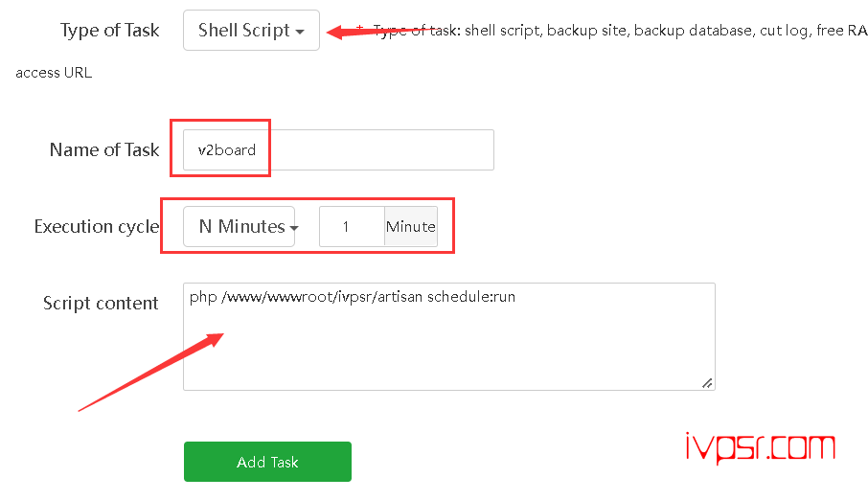Click the access URL text

tap(54, 73)
